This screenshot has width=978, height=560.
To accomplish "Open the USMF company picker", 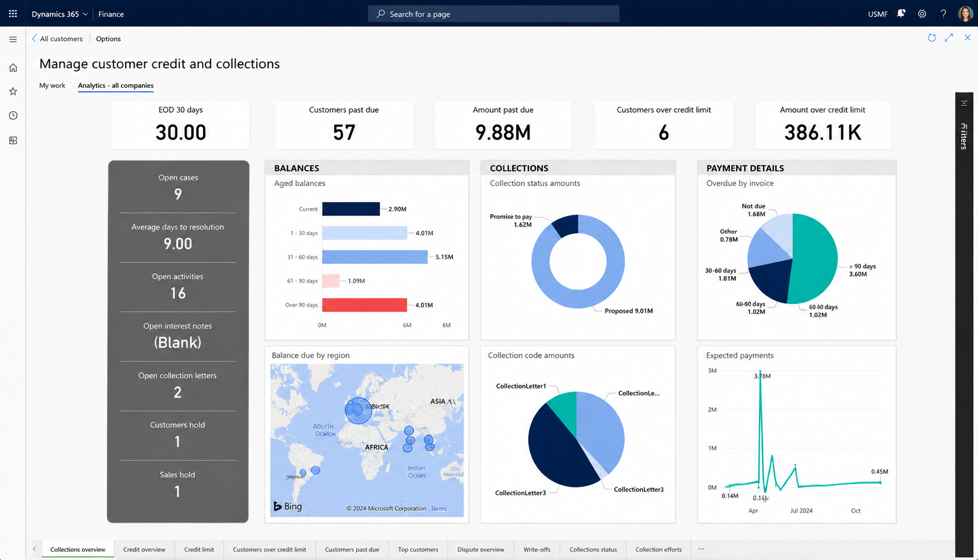I will [x=878, y=14].
